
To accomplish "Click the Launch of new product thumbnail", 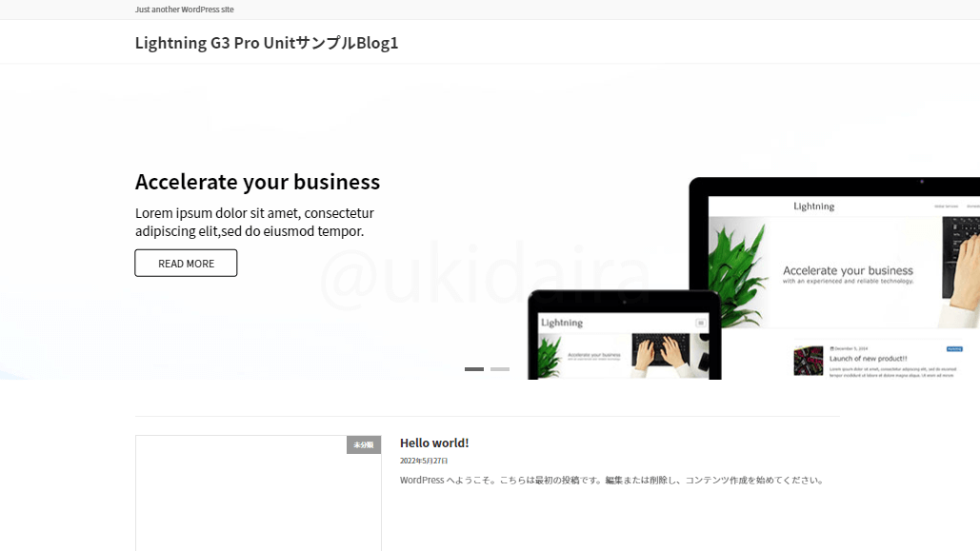I will tap(809, 361).
